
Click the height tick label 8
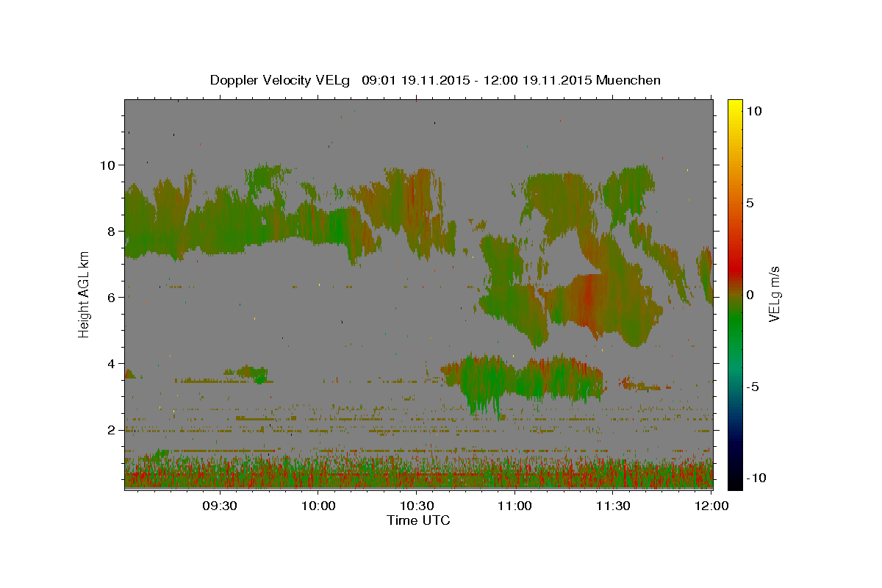(112, 231)
